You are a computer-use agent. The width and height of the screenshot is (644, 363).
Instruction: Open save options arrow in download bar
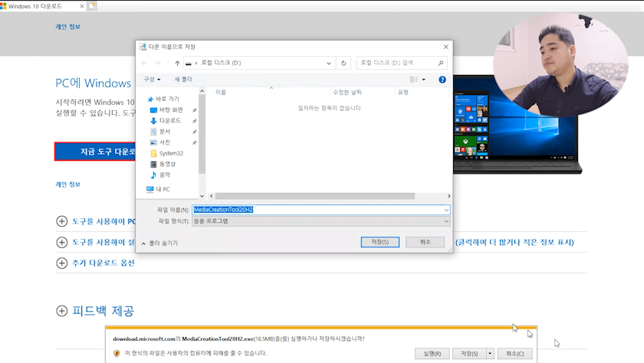490,354
